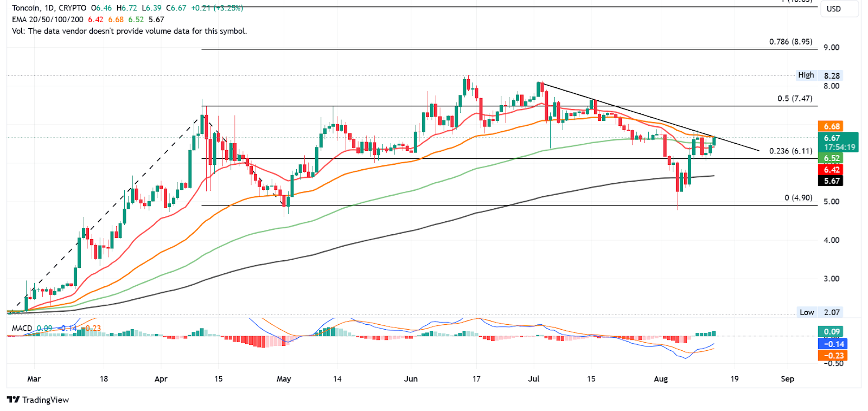The image size is (868, 411).
Task: Click the Toncoin, 1D, CRYPTO symbol title
Action: click(49, 8)
